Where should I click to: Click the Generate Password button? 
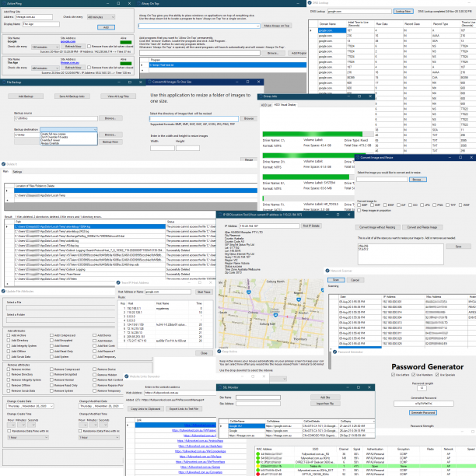pos(423,413)
